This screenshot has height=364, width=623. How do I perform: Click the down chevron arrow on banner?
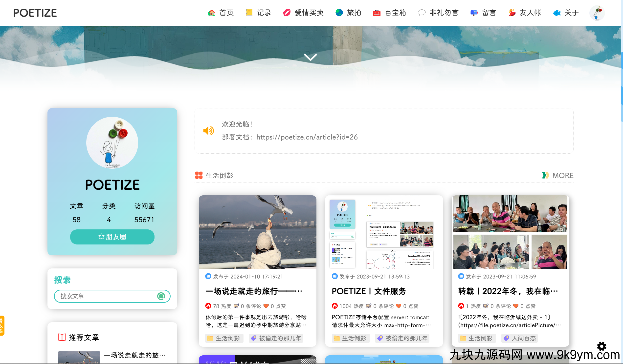[x=310, y=57]
